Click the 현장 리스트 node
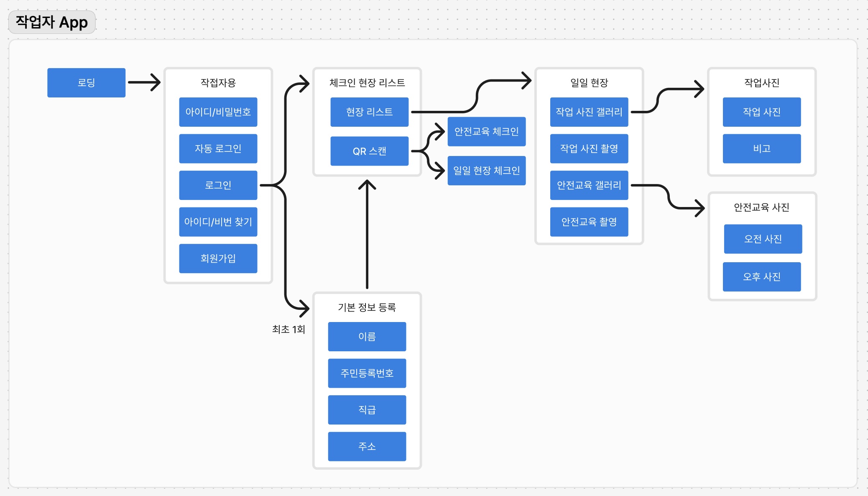The width and height of the screenshot is (868, 496). point(369,112)
